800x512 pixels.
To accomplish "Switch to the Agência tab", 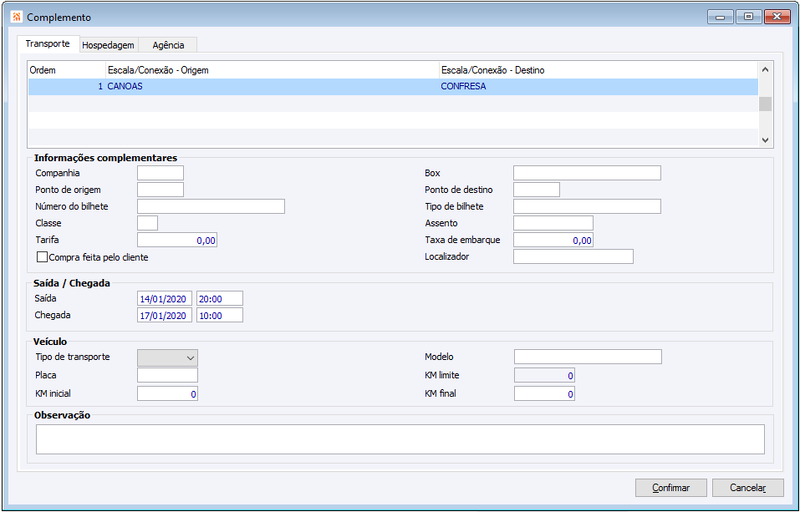I will click(x=168, y=45).
